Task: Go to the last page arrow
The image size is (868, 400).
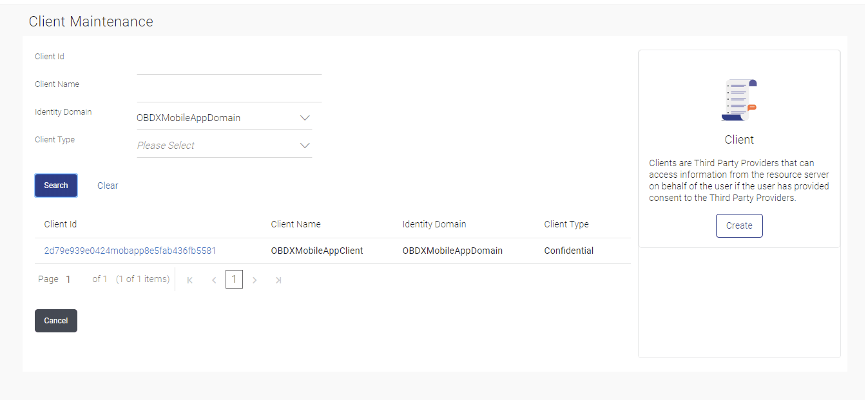Action: [x=278, y=280]
